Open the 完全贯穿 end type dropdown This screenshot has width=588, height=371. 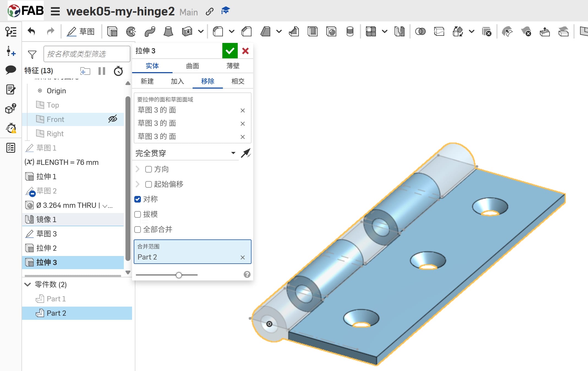coord(233,153)
